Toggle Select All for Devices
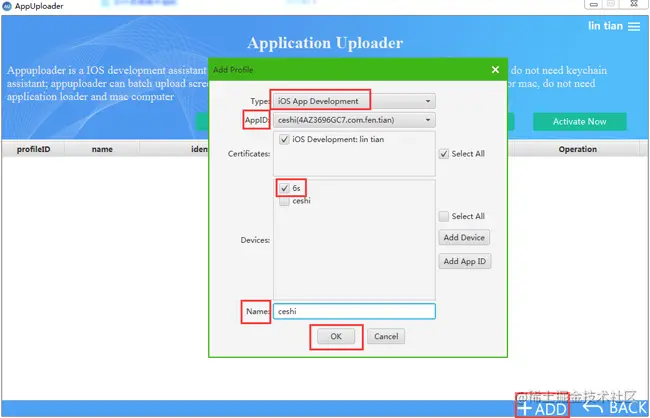650x418 pixels. point(444,216)
